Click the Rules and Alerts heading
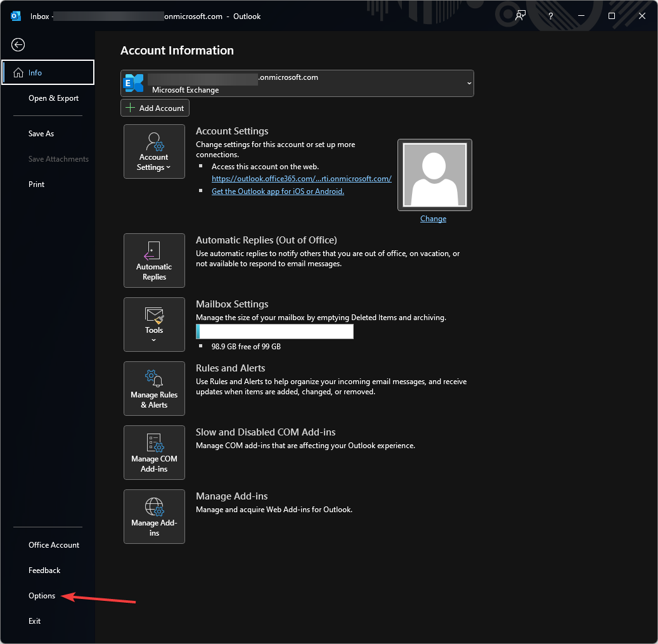 (x=230, y=368)
